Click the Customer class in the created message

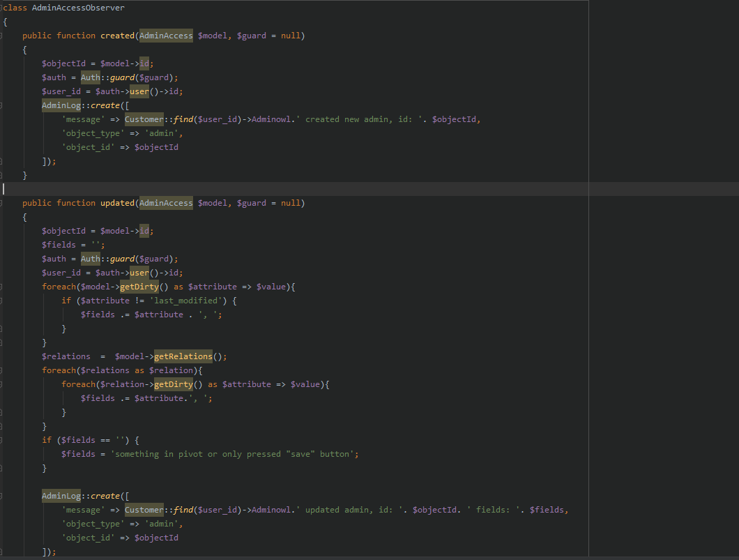point(144,119)
